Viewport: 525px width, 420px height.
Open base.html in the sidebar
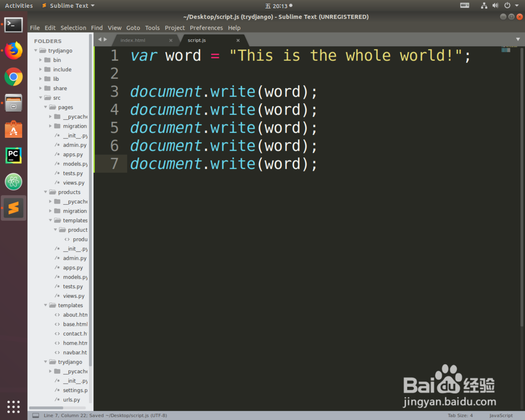point(75,324)
